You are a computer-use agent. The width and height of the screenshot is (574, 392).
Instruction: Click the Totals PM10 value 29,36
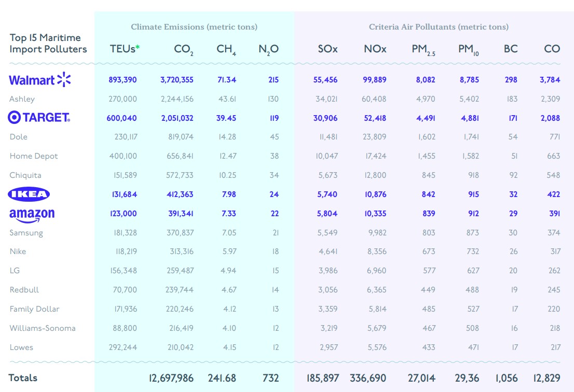467,377
